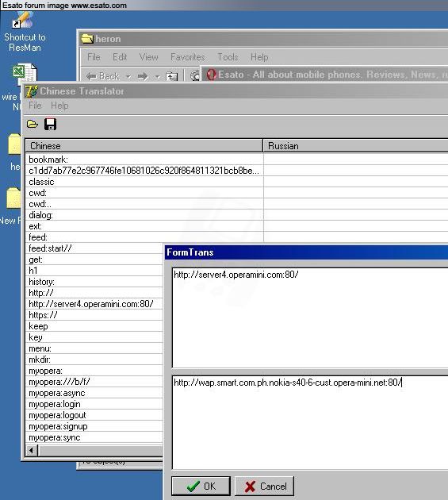
Task: Open Help menu in Chinese Translator
Action: click(59, 106)
